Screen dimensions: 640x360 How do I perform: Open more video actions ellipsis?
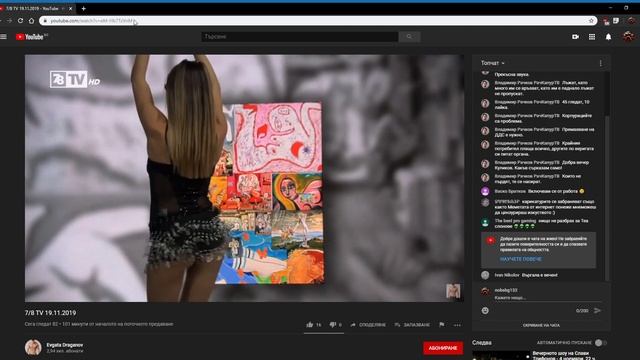[x=457, y=325]
